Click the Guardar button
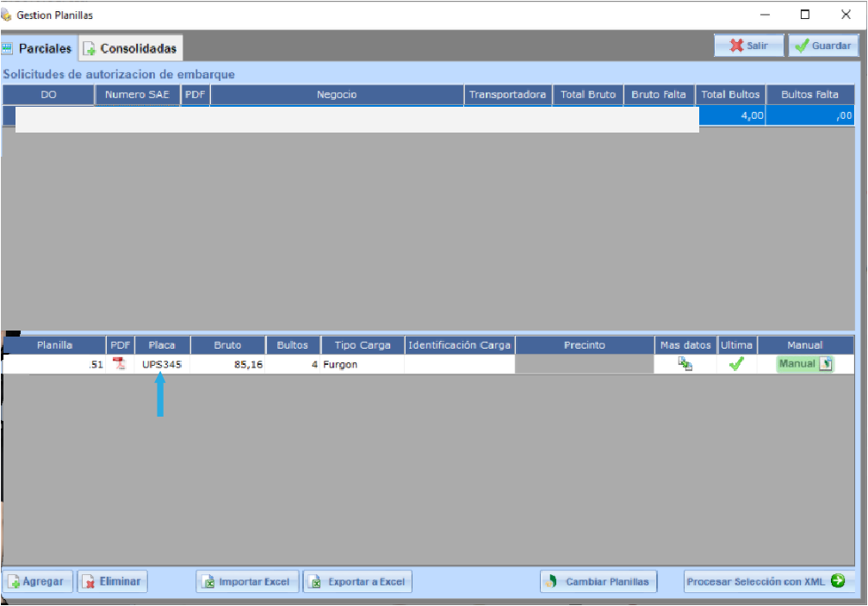Image resolution: width=868 pixels, height=606 pixels. click(823, 46)
